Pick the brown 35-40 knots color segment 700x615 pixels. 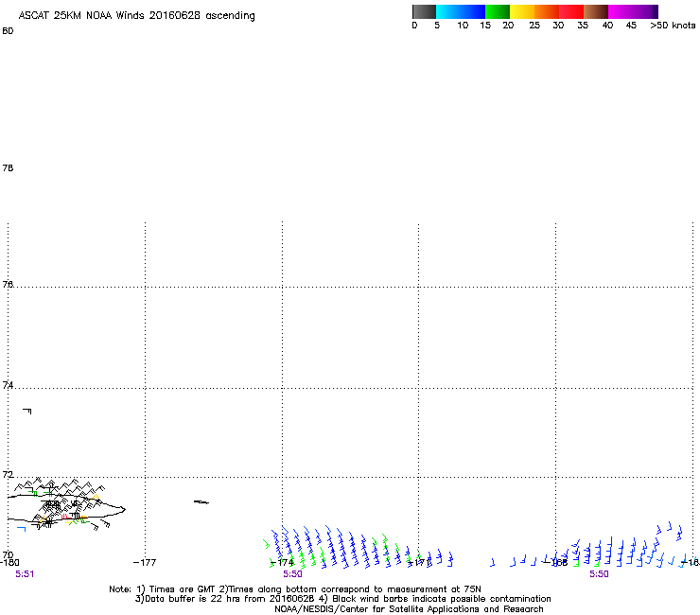(596, 11)
